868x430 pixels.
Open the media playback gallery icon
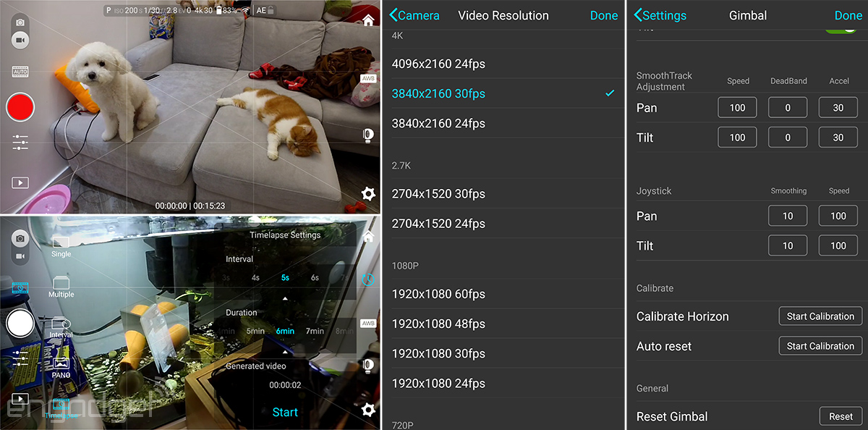coord(20,182)
